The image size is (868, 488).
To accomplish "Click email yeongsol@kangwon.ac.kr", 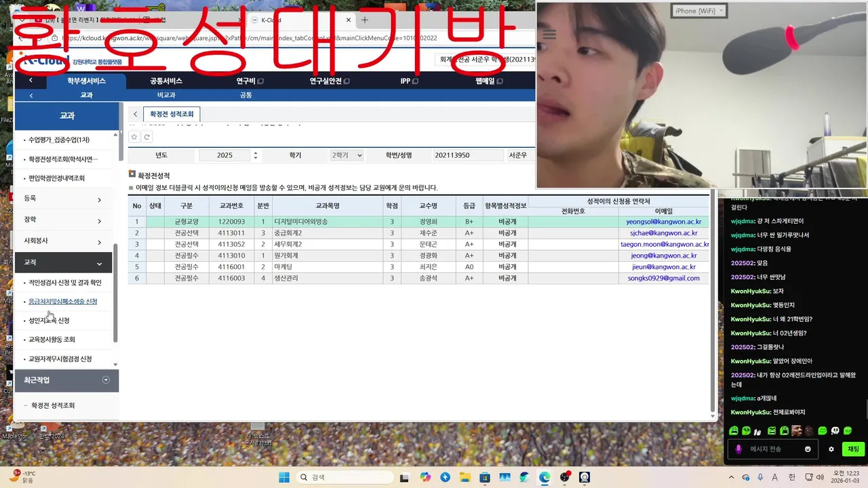I will tap(663, 222).
